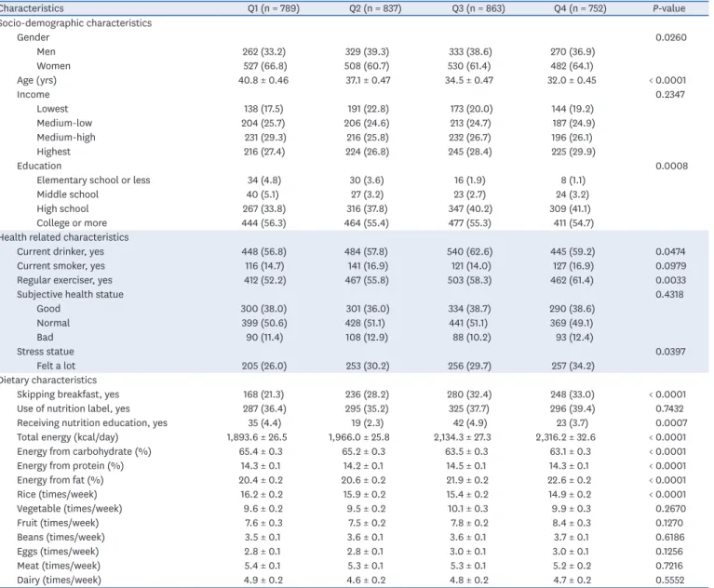714x588 pixels.
Task: Click the 'Q4 (n = 752)' column header
Action: click(x=580, y=8)
